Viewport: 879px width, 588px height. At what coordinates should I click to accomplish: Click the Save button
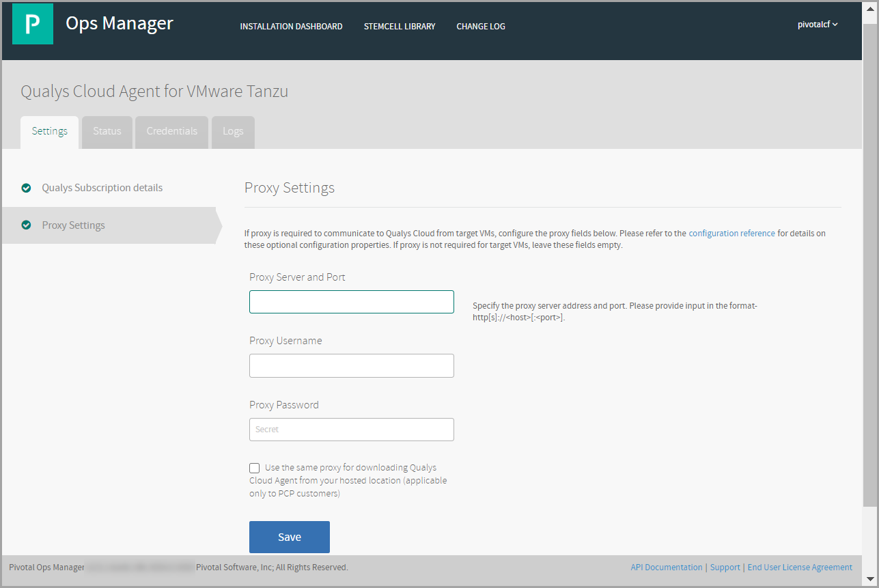click(x=290, y=537)
